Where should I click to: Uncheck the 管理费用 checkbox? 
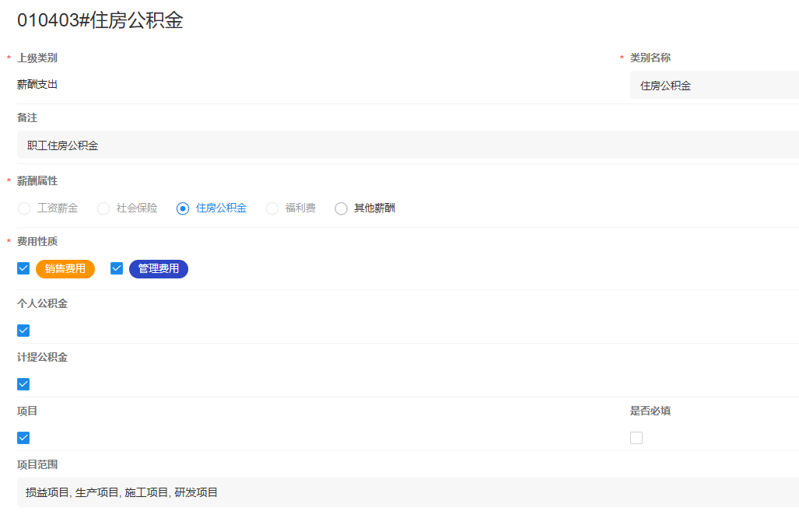pyautogui.click(x=117, y=268)
